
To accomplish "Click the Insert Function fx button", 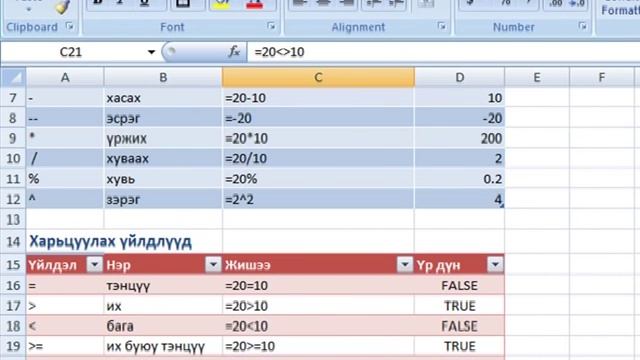I will click(x=234, y=52).
